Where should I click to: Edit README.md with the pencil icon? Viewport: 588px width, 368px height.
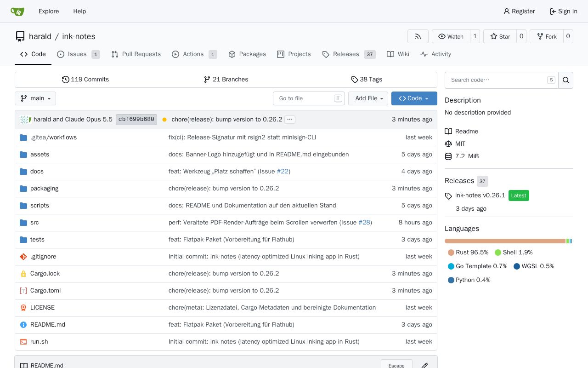tap(424, 366)
